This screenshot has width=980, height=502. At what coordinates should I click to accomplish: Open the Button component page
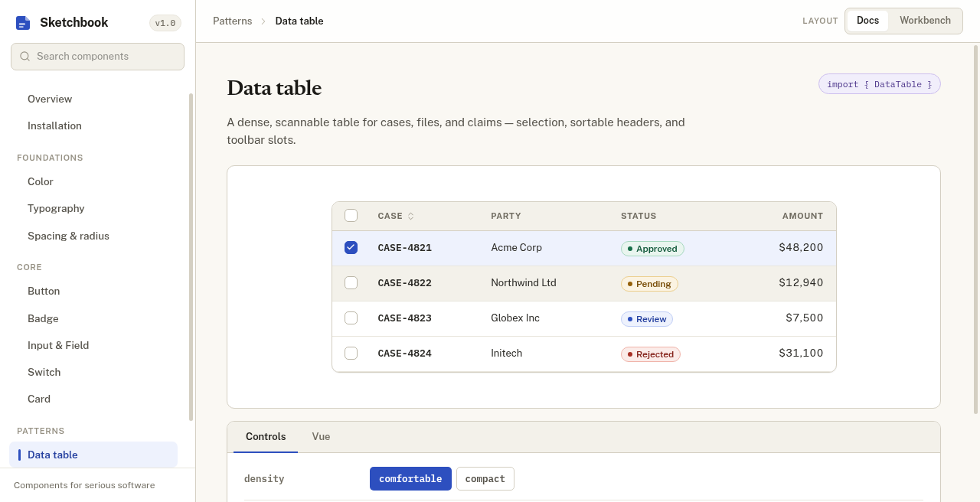point(93,292)
